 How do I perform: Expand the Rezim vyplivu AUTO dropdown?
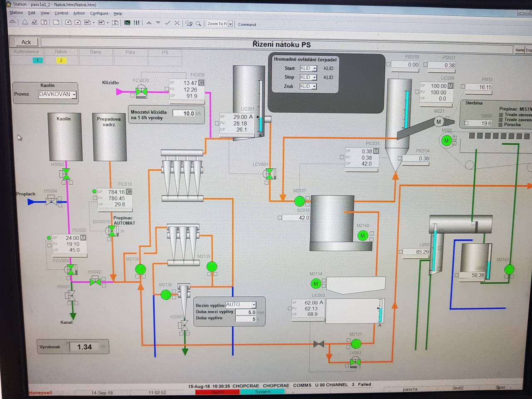[254, 305]
